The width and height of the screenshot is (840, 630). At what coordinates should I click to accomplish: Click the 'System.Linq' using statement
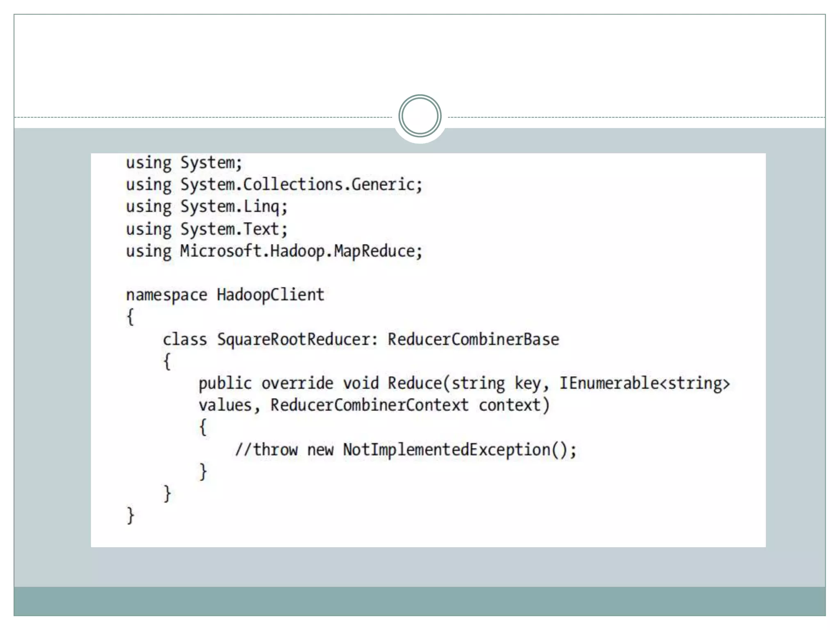pos(230,206)
